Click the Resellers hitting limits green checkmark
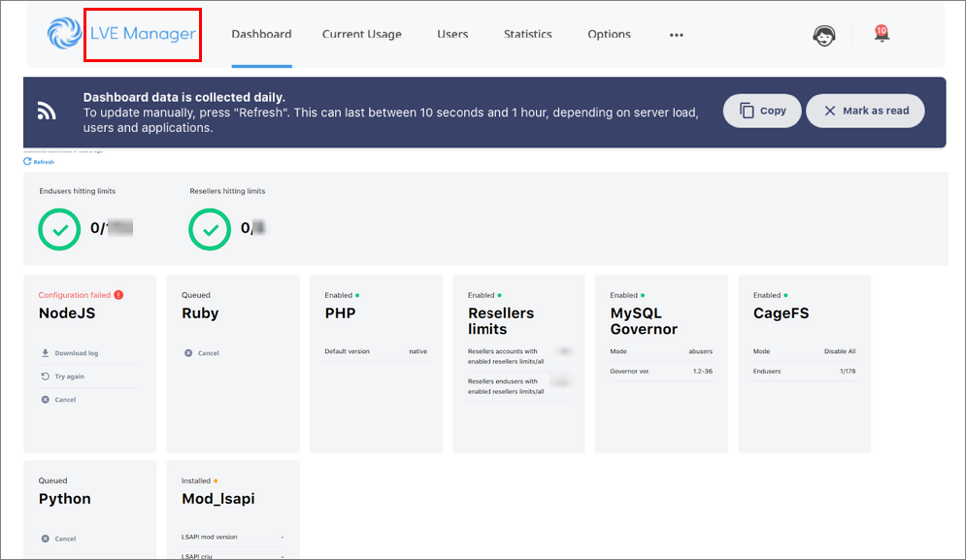The image size is (966, 560). 210,229
